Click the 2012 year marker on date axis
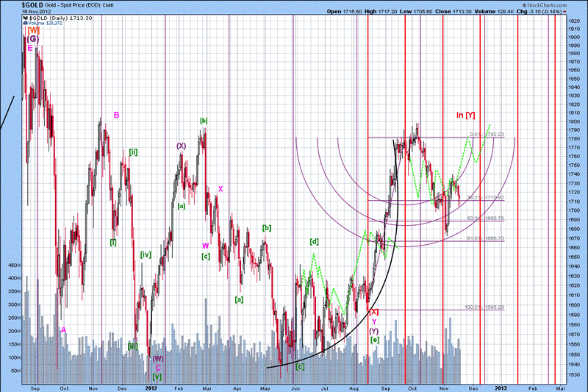Image resolution: width=588 pixels, height=392 pixels. pos(151,386)
